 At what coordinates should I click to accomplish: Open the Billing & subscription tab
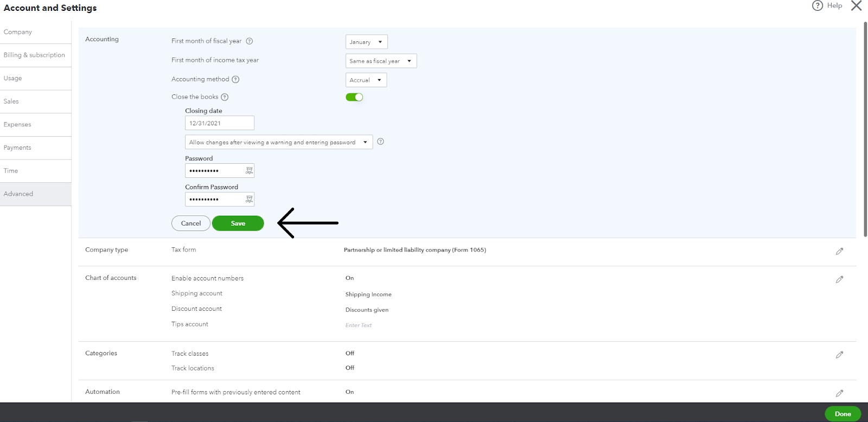(x=36, y=55)
